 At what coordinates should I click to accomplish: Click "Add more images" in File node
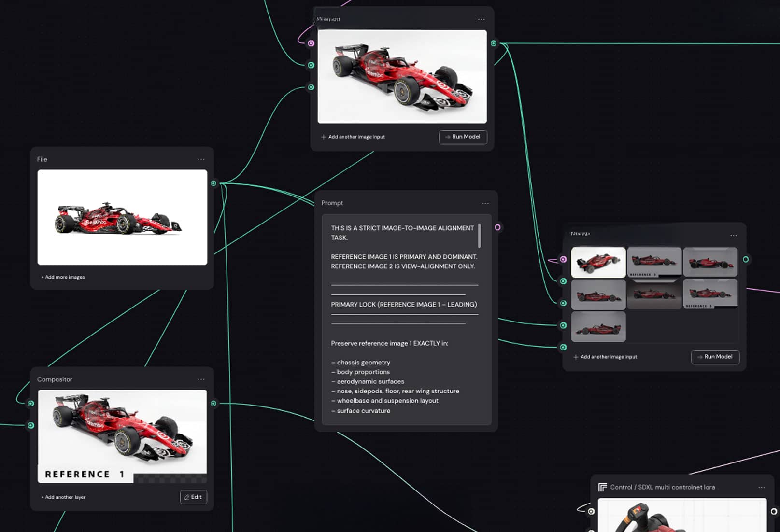coord(63,277)
